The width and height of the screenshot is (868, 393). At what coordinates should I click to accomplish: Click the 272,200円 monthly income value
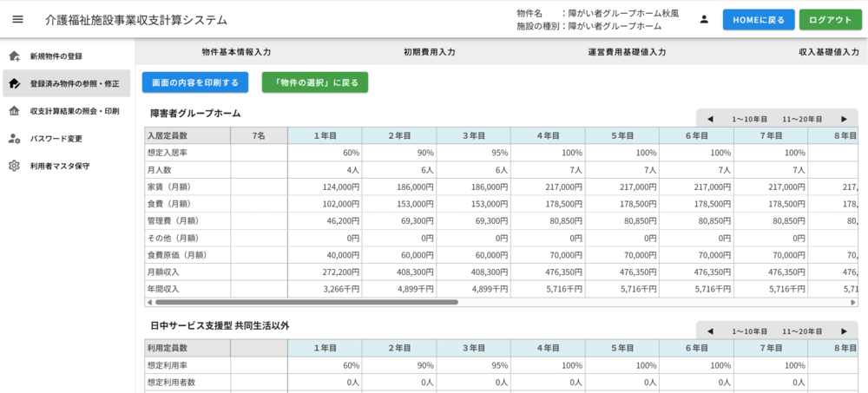click(340, 272)
